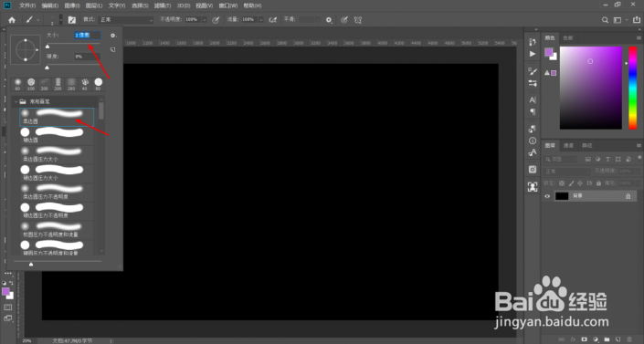Click the search icon at top right

(605, 20)
